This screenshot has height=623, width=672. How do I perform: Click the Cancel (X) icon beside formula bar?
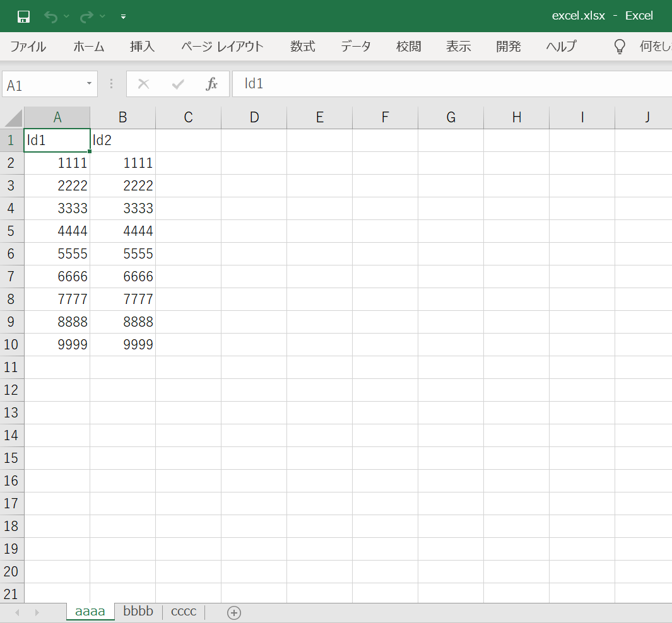[144, 83]
